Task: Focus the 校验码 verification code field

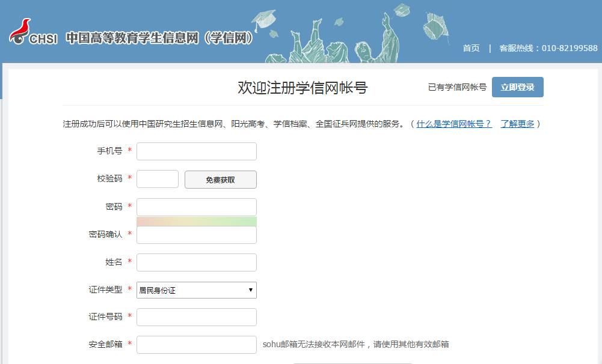Action: 158,179
